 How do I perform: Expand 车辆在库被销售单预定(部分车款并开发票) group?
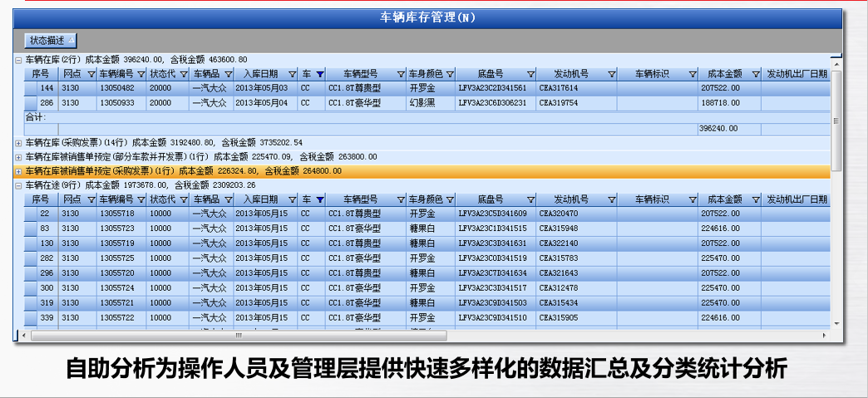pyautogui.click(x=18, y=156)
